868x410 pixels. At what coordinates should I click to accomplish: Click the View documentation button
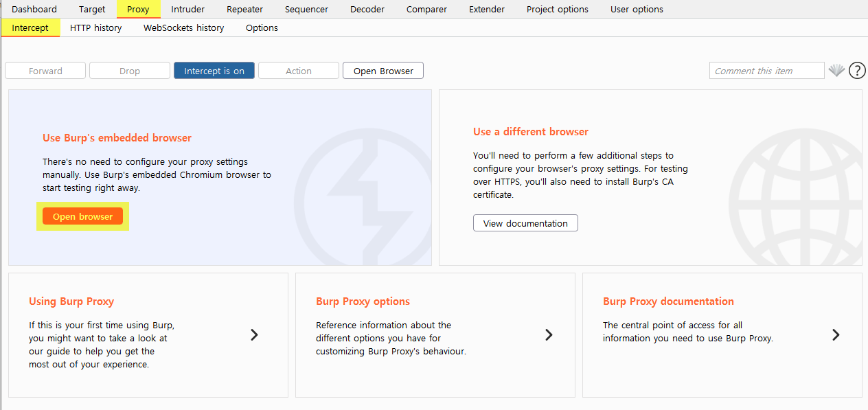(x=525, y=223)
